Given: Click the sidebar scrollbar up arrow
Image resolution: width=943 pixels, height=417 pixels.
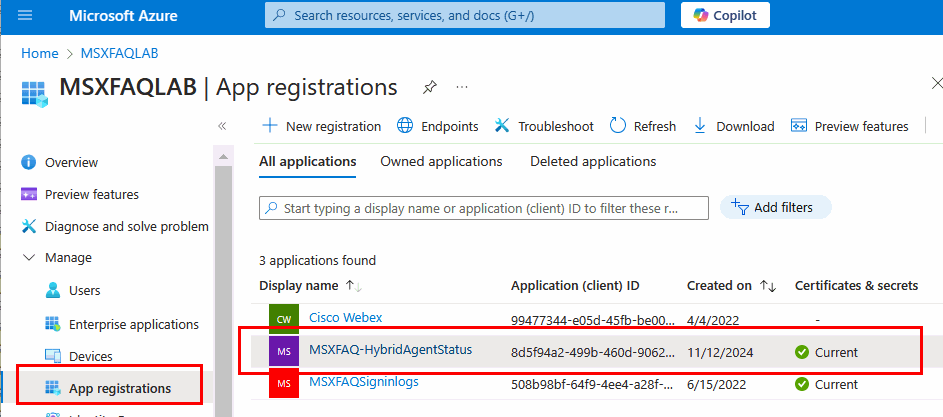Looking at the screenshot, I should pos(223,156).
